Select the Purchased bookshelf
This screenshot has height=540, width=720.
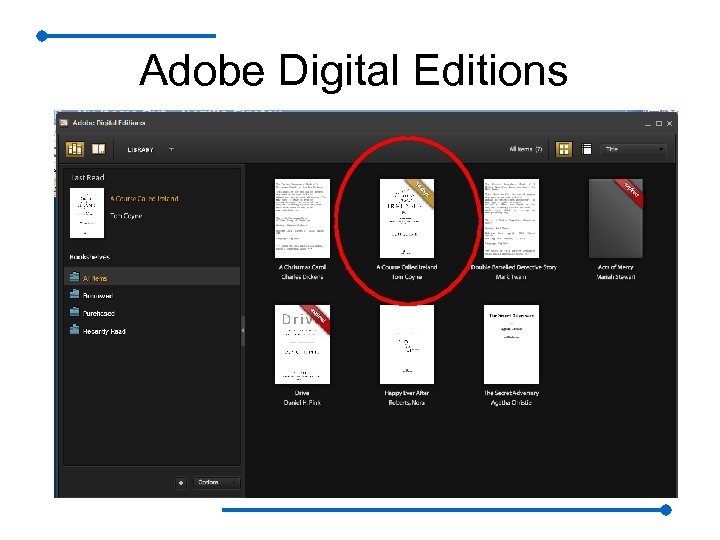[x=152, y=313]
